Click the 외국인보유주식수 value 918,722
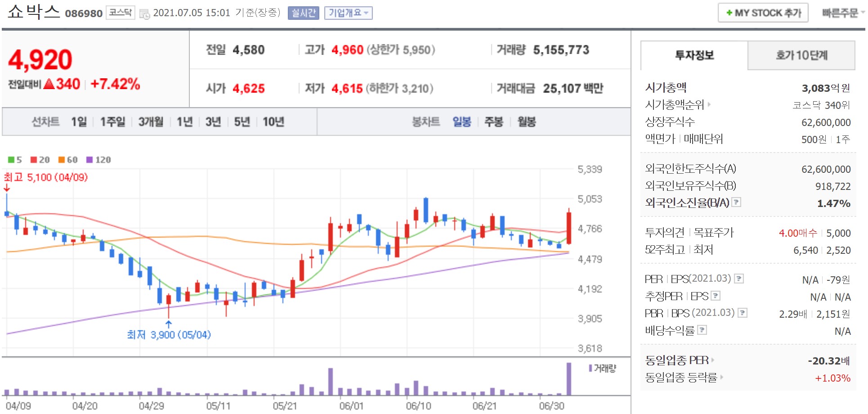Image resolution: width=868 pixels, height=414 pixels. pos(833,186)
